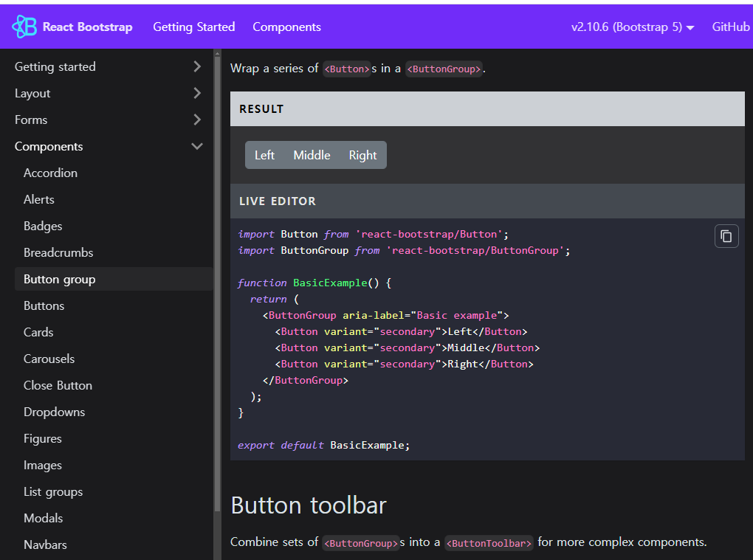Open Navbars in the sidebar
The width and height of the screenshot is (753, 560).
click(x=45, y=545)
